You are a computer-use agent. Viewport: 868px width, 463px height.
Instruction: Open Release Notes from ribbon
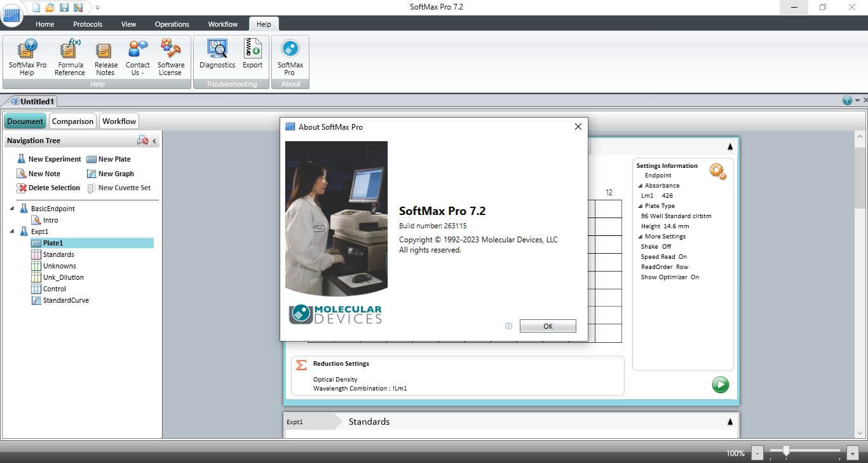(105, 51)
